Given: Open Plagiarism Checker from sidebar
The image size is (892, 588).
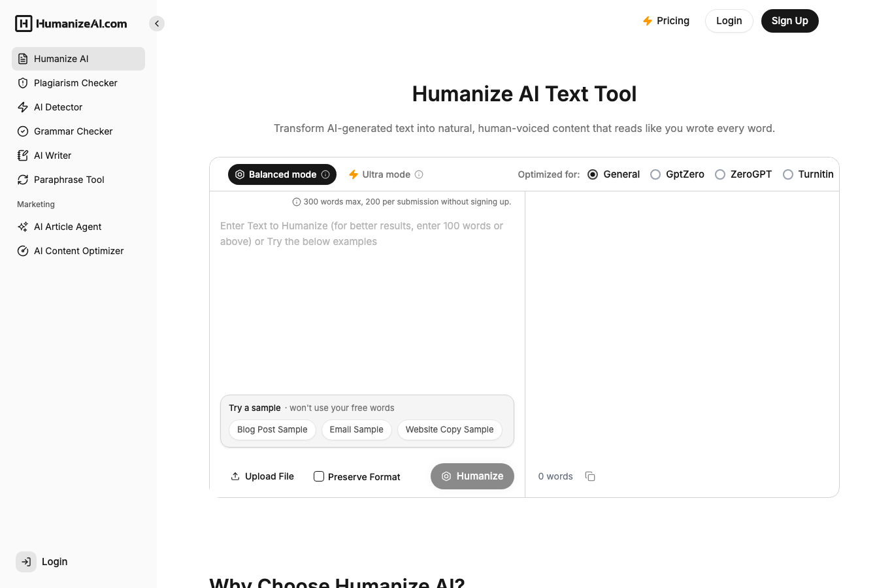Looking at the screenshot, I should [x=78, y=83].
